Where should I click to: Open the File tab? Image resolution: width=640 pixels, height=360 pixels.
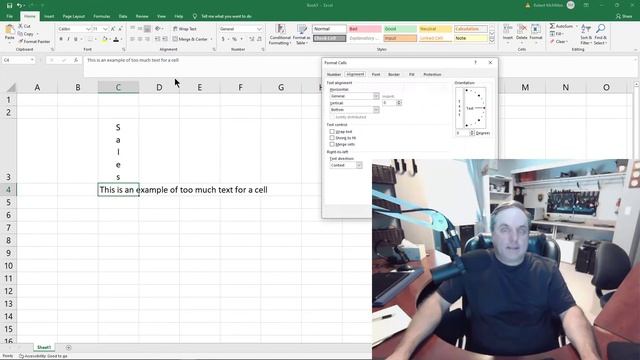pos(9,16)
